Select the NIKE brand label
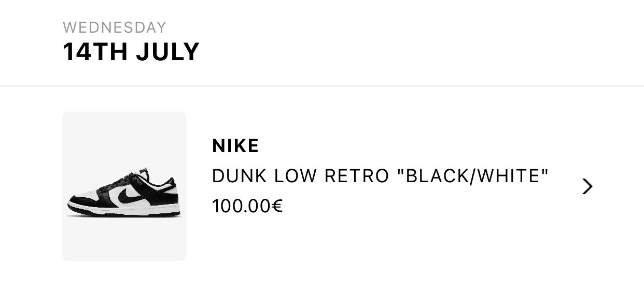Screen dimensions: 644x286 pyautogui.click(x=235, y=146)
